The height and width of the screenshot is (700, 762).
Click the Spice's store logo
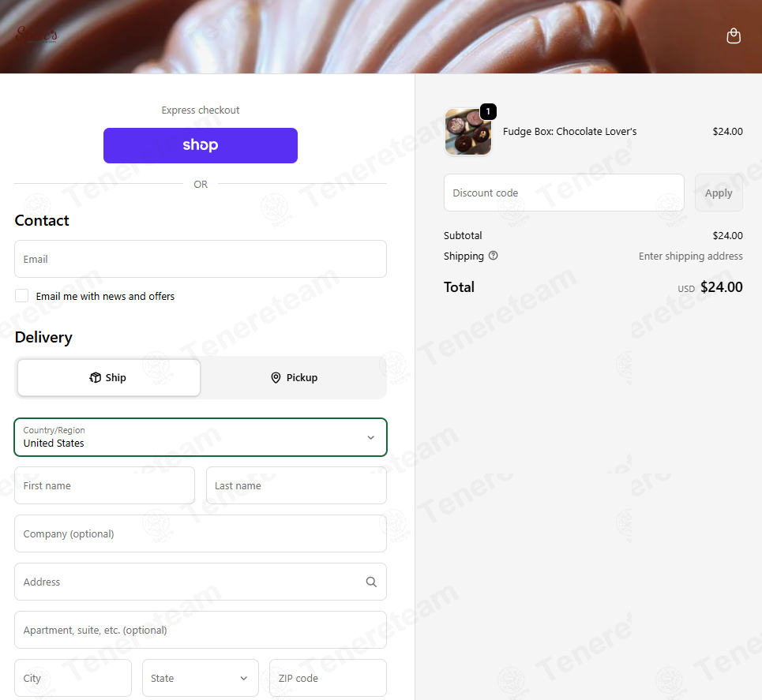(x=37, y=35)
